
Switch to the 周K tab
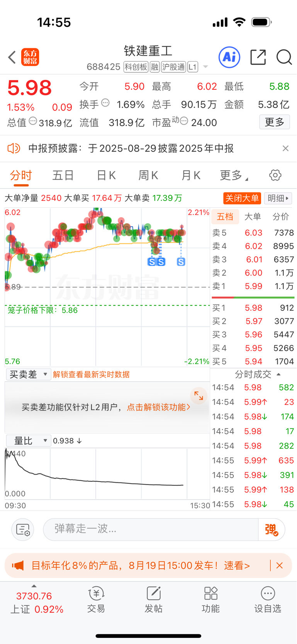click(148, 175)
